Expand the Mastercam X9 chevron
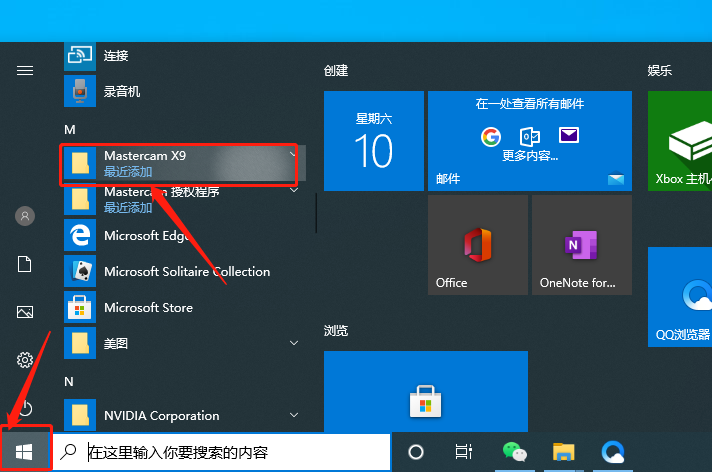Image resolution: width=712 pixels, height=472 pixels. 293,154
